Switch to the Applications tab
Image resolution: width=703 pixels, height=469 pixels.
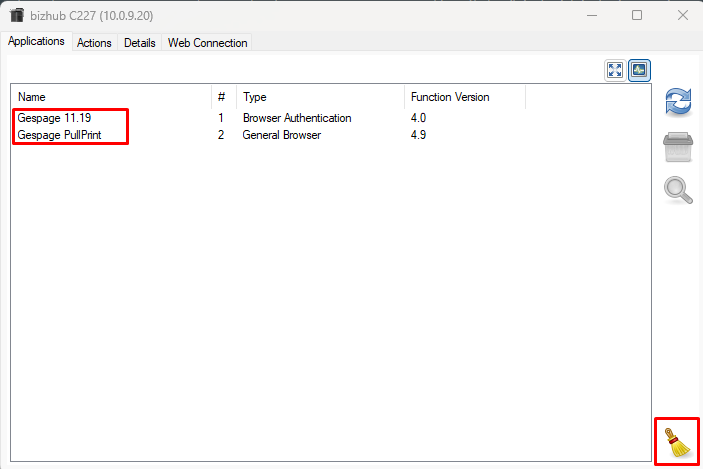[x=36, y=41]
